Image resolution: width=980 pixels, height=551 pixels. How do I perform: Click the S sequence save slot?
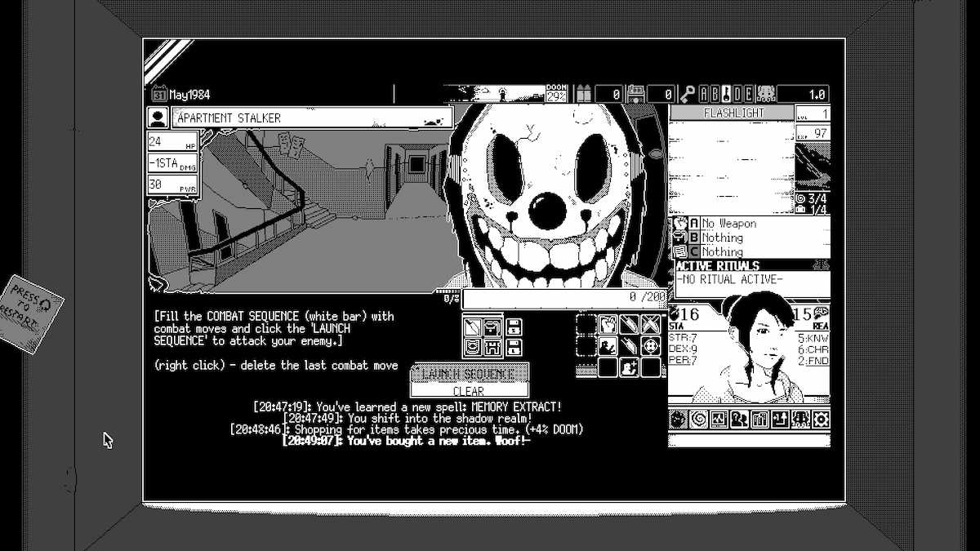[514, 328]
